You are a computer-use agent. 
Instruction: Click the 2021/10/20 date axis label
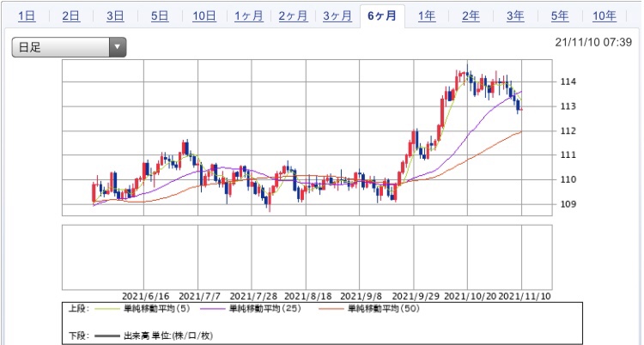pos(471,296)
